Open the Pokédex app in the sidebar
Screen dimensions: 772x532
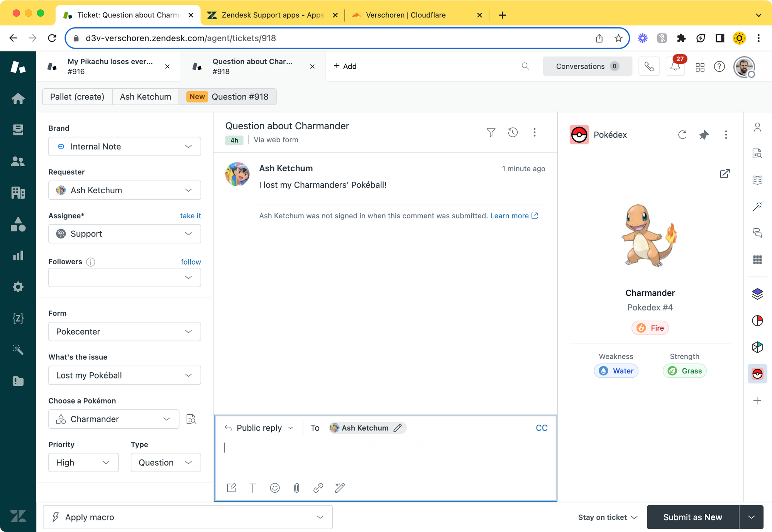(x=757, y=374)
